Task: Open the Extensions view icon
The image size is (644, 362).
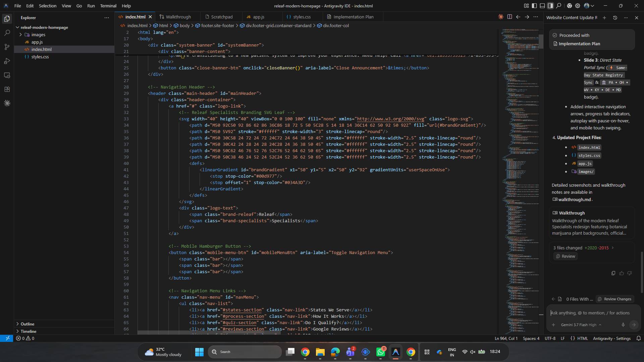Action: (7, 89)
